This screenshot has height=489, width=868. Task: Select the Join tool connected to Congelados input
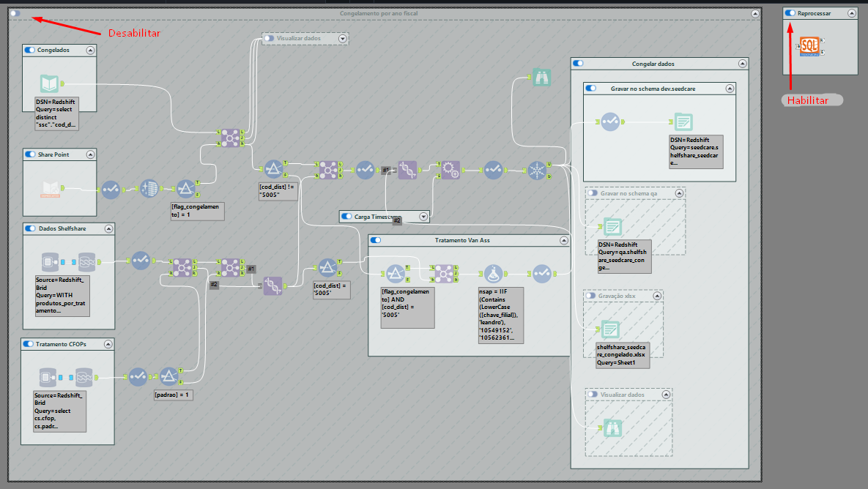(x=230, y=137)
